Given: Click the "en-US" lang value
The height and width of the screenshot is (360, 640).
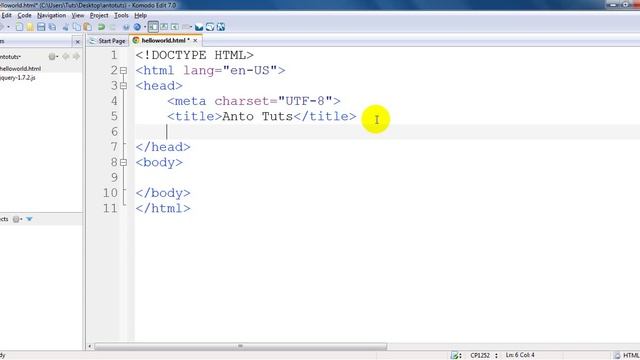Looking at the screenshot, I should click(x=250, y=71).
